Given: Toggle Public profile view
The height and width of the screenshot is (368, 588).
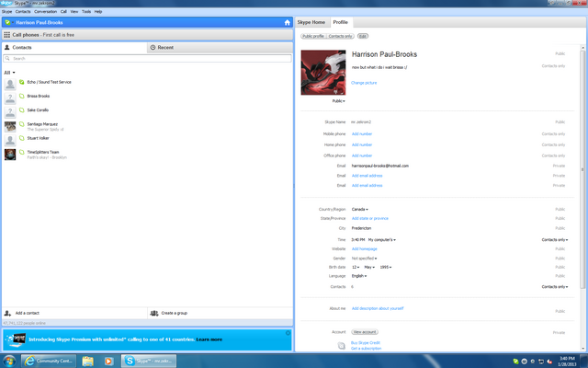Looking at the screenshot, I should (x=313, y=36).
